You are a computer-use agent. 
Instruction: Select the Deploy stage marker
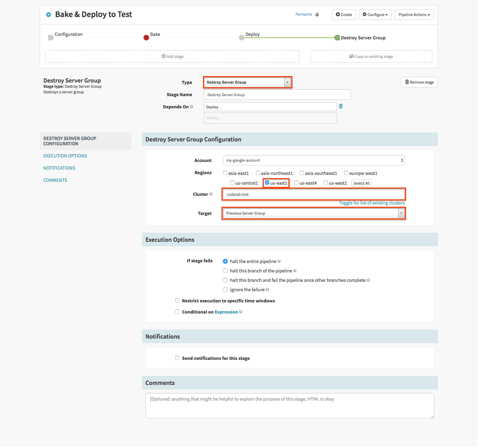[242, 38]
